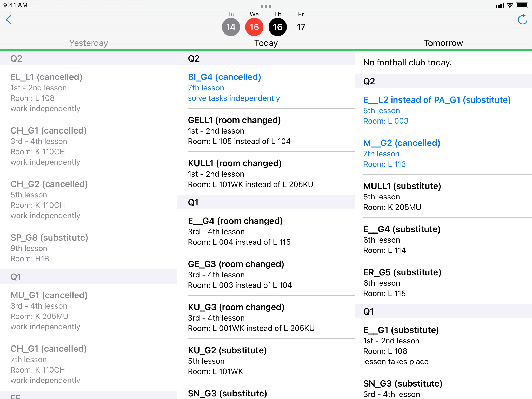Select MULL1 (substitute) entry

click(443, 196)
